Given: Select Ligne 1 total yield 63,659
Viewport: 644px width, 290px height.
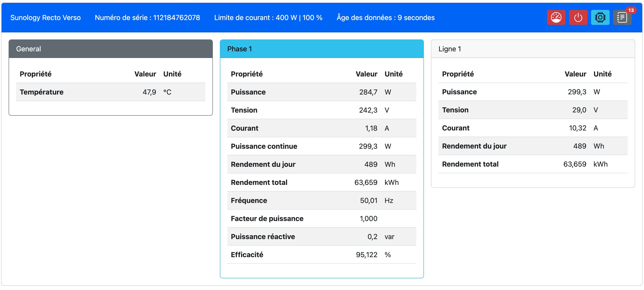Looking at the screenshot, I should point(575,164).
